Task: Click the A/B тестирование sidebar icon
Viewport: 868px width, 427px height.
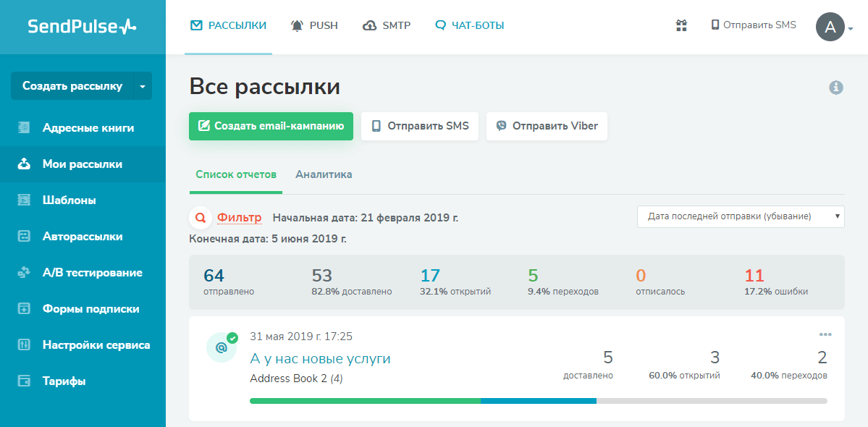Action: pos(25,273)
